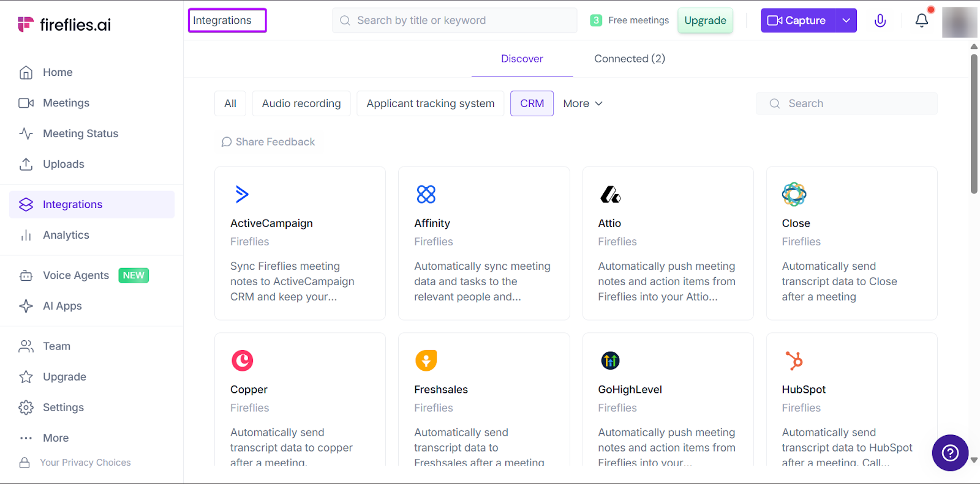The height and width of the screenshot is (484, 980).
Task: Click the Attio logo icon
Action: pos(610,195)
